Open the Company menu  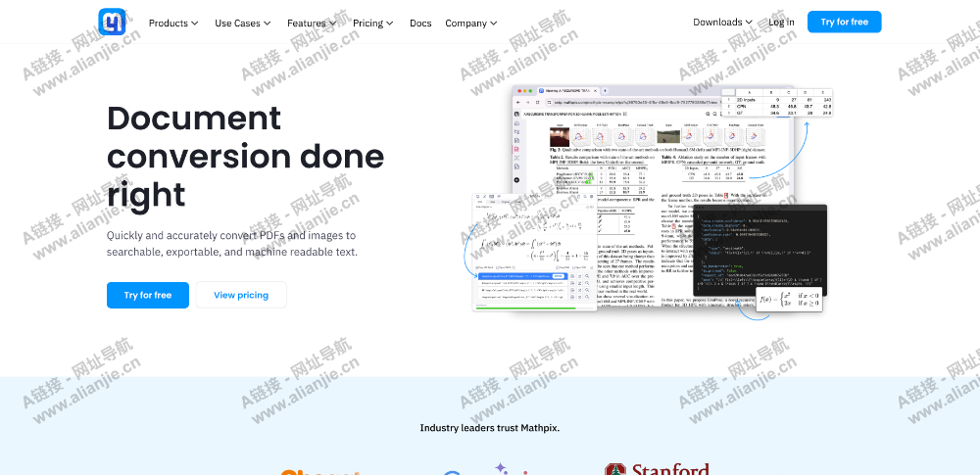tap(471, 24)
